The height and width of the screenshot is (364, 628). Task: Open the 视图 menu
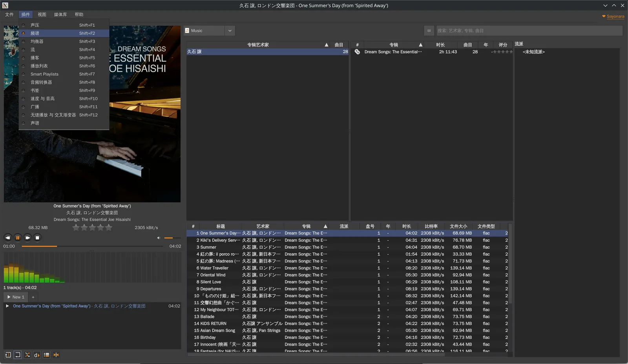[42, 15]
